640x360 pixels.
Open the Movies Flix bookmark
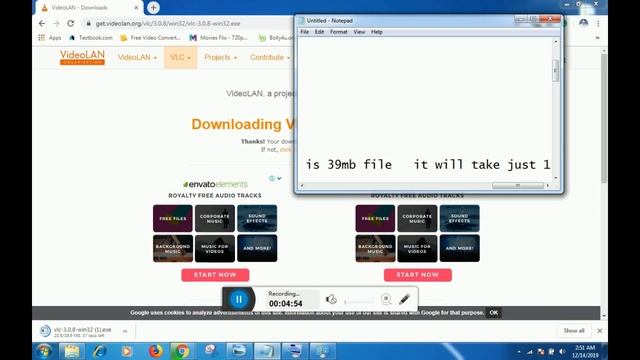(218, 38)
